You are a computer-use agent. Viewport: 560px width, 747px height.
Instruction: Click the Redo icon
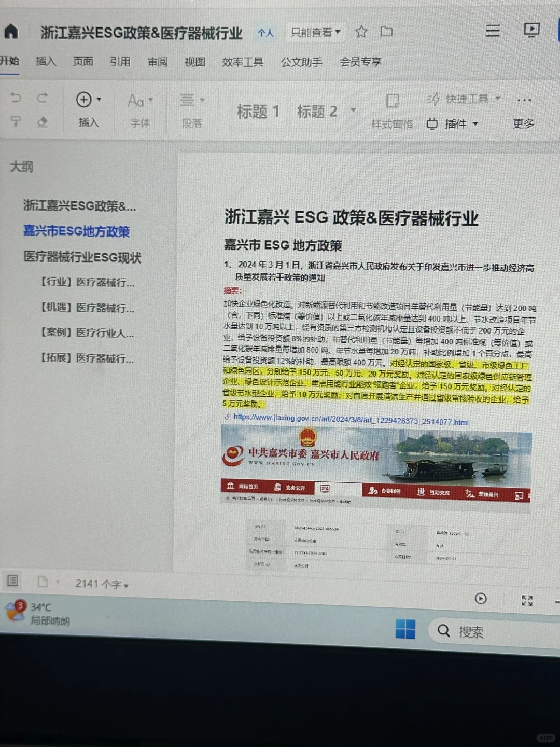click(44, 98)
